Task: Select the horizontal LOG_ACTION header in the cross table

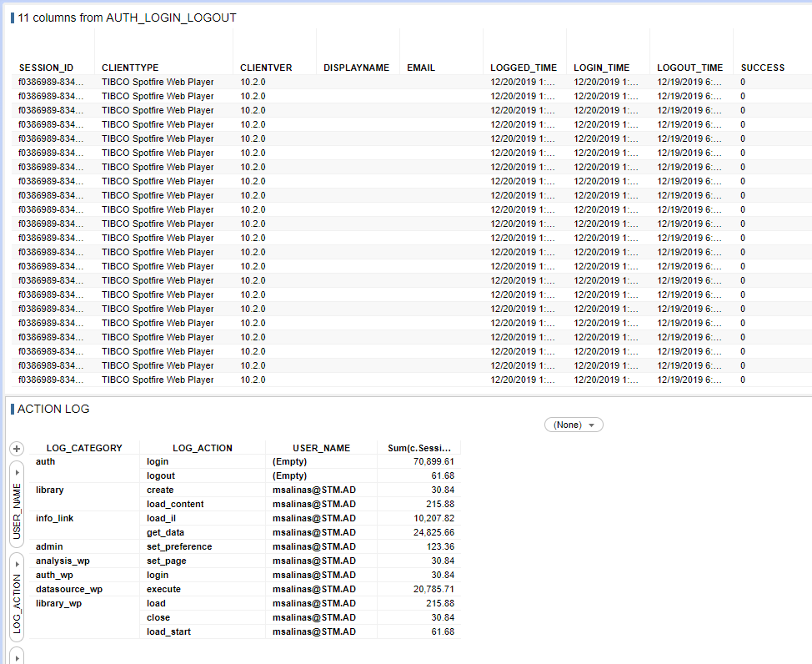Action: (x=203, y=449)
